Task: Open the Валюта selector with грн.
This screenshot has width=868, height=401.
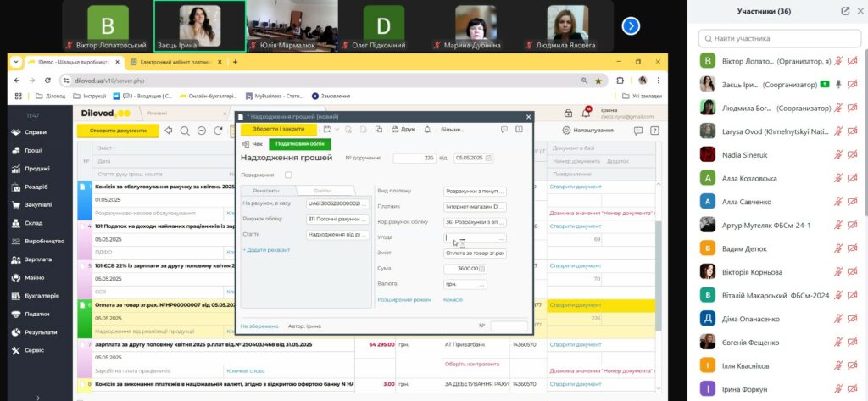Action: 482,284
